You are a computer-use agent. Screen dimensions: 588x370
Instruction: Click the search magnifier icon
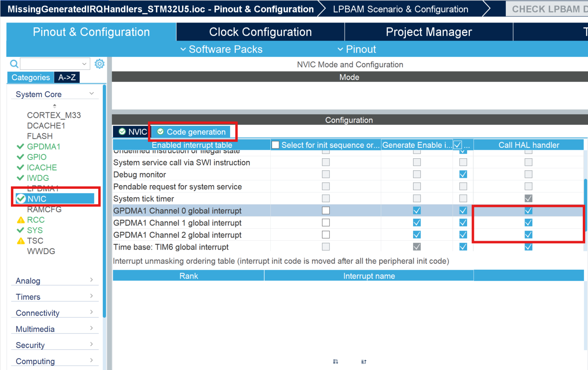13,64
